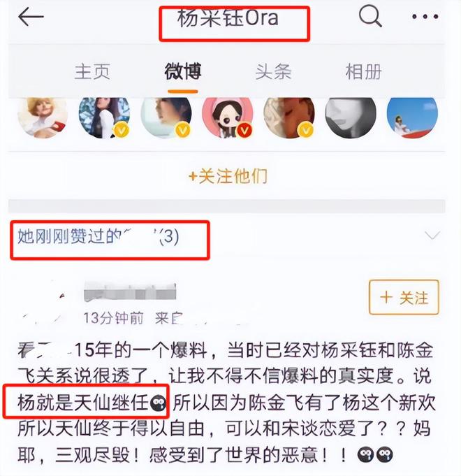Image resolution: width=461 pixels, height=476 pixels.
Task: Collapse the 她刚刚赞过的 section chevron
Action: [x=432, y=236]
